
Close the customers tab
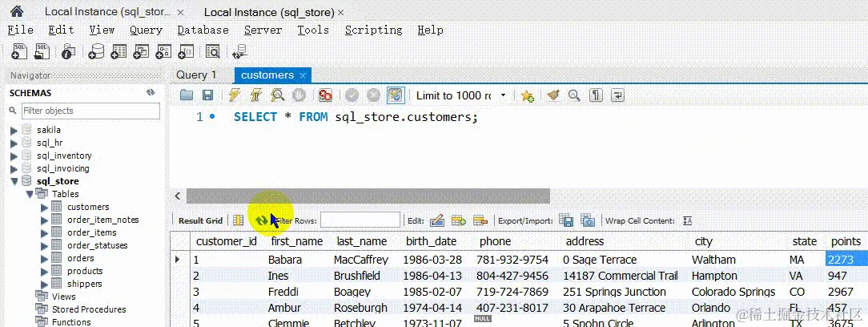click(302, 75)
